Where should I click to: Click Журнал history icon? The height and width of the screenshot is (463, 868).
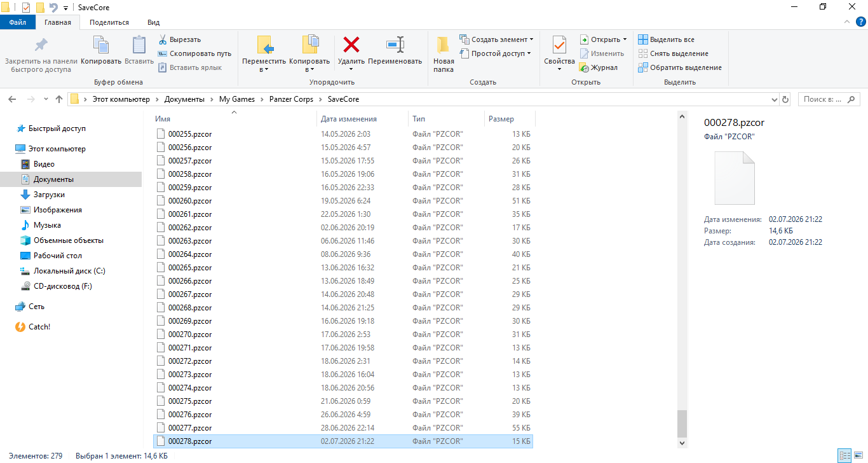coord(584,67)
